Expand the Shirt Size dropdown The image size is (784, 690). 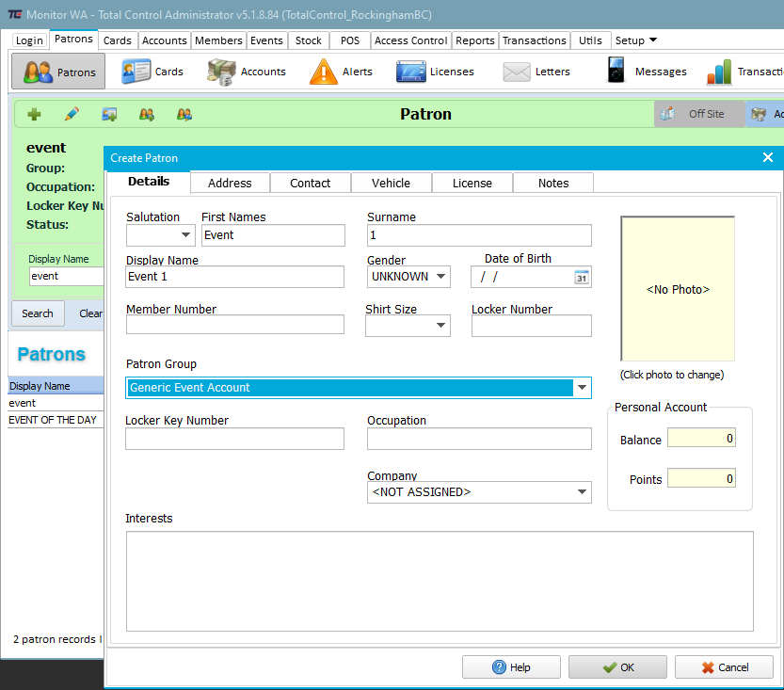tap(440, 326)
